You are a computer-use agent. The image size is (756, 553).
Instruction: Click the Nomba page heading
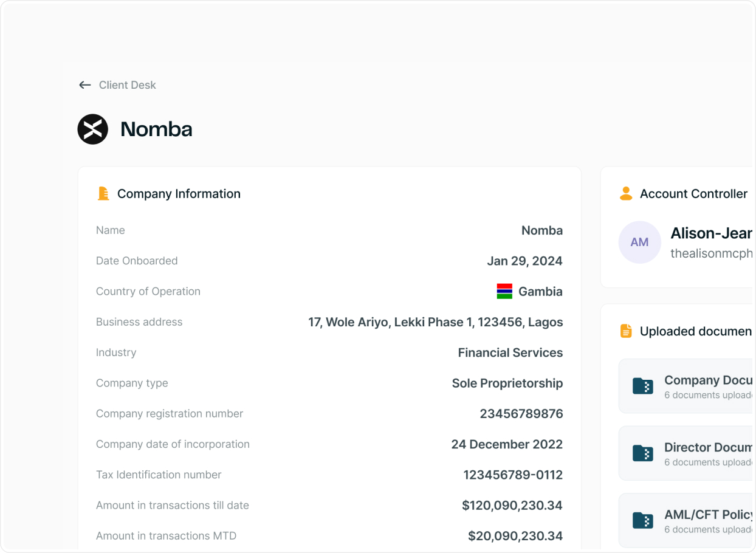pyautogui.click(x=156, y=129)
